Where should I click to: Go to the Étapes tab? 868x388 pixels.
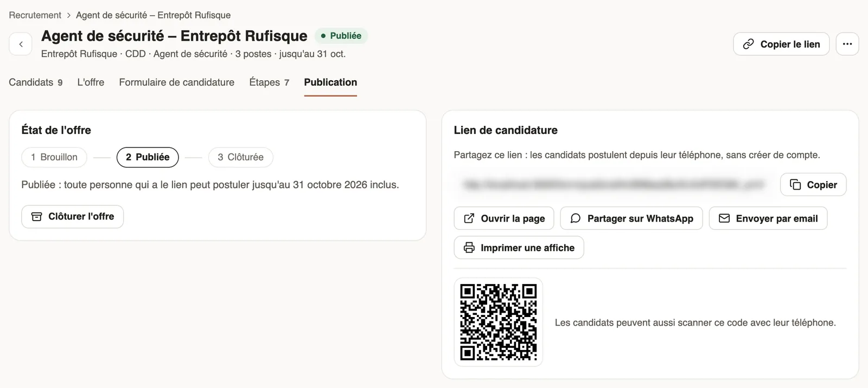click(x=269, y=82)
